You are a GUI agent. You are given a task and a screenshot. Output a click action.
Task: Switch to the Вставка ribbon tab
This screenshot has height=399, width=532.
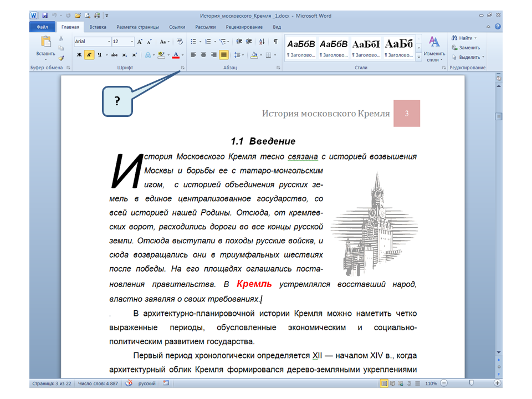tap(98, 27)
